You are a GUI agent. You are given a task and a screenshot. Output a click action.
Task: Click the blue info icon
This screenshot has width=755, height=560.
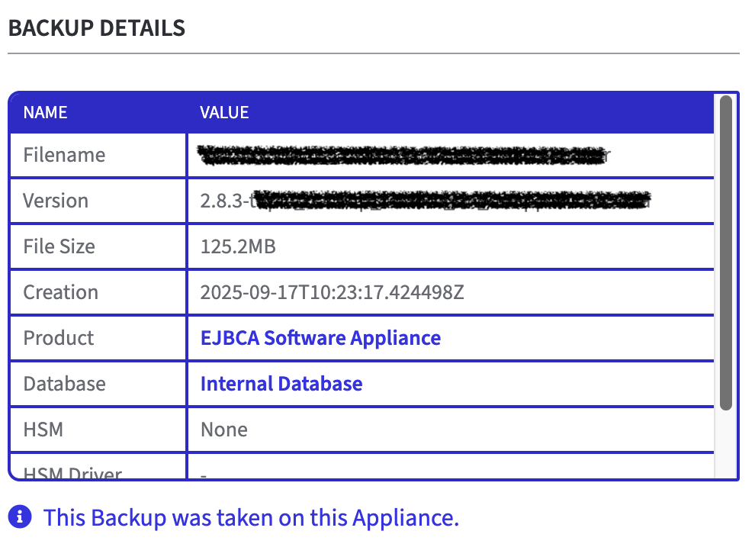pos(21,517)
